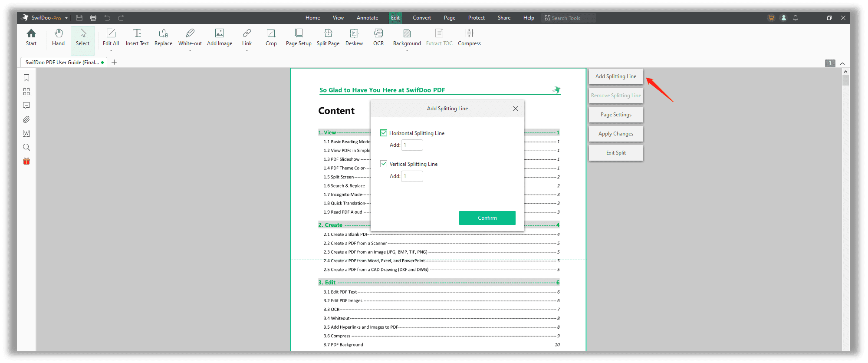This screenshot has height=363, width=868.
Task: Confirm the Add Splitting Line dialog
Action: pos(487,218)
